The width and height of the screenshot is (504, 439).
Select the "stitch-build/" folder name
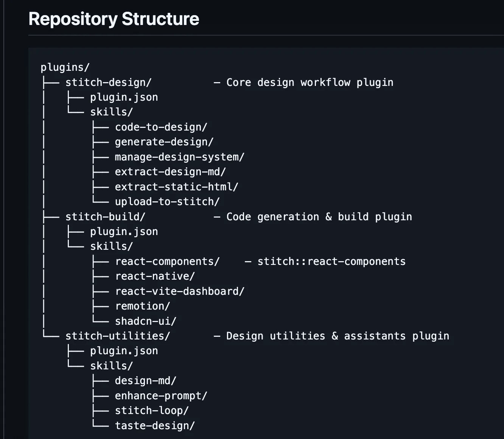point(106,217)
